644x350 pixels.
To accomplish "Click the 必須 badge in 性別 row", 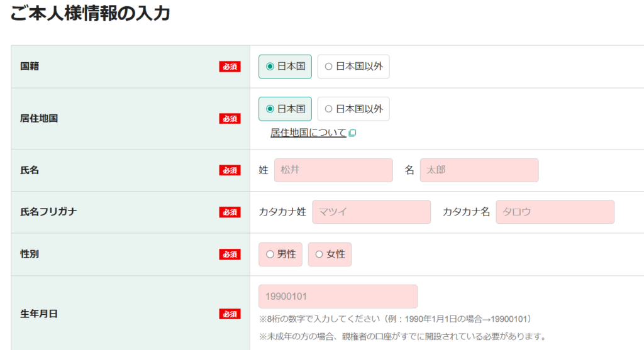I will 230,254.
